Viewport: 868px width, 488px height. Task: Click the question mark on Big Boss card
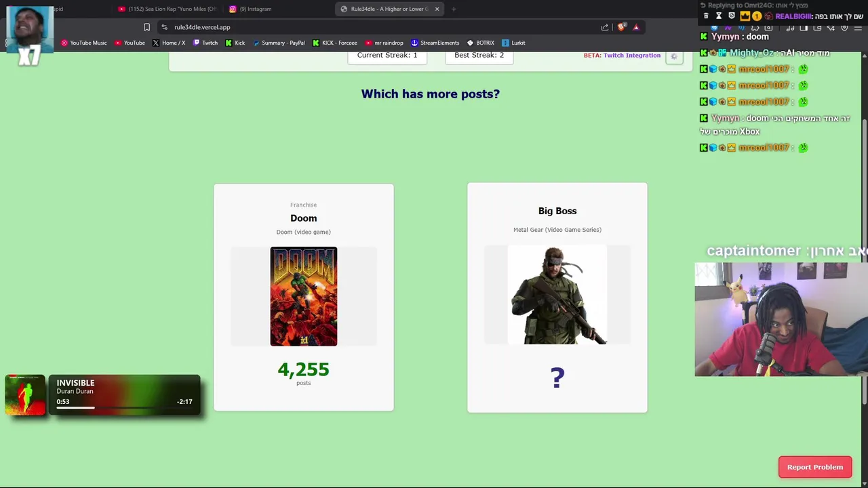(557, 378)
